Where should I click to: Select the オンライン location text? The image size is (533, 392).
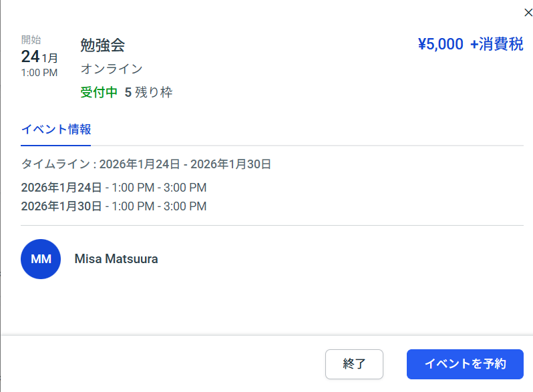[x=112, y=69]
